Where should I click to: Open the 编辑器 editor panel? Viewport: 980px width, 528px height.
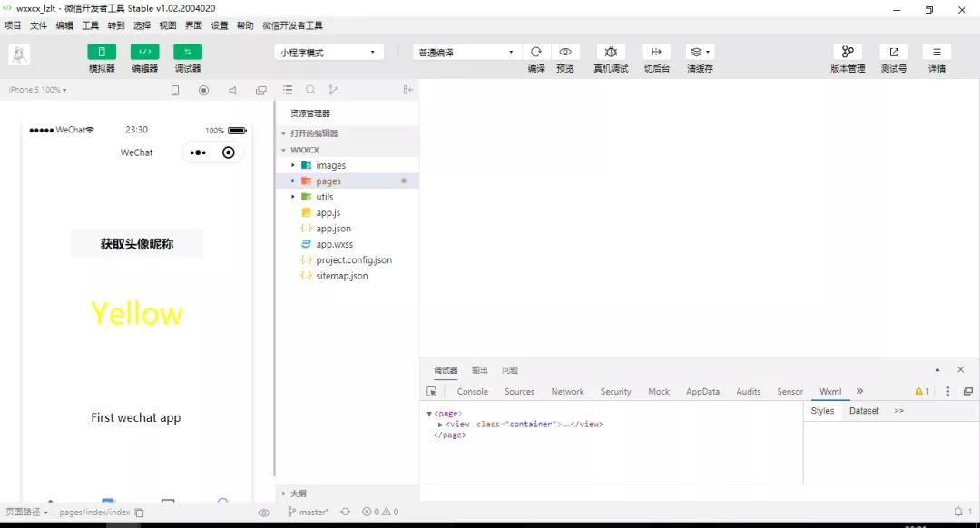(144, 57)
